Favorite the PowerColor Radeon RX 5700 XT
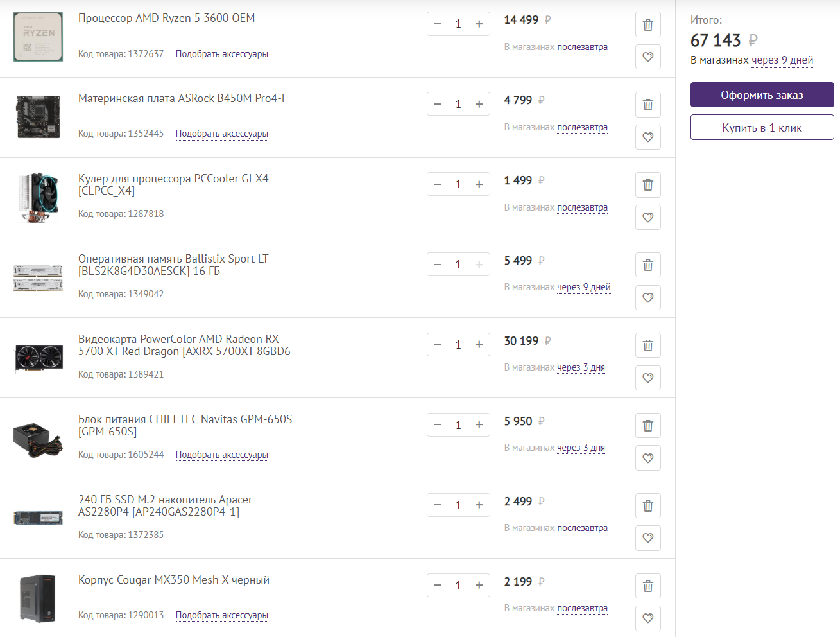This screenshot has height=637, width=840. pyautogui.click(x=648, y=378)
